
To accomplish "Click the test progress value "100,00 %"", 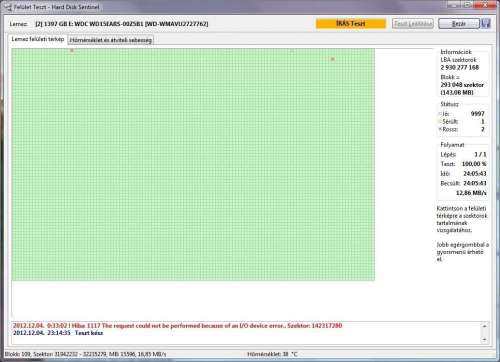I will click(474, 164).
